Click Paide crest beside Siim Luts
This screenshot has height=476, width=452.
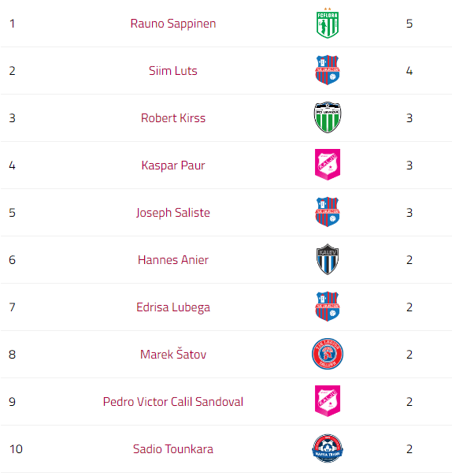[328, 70]
